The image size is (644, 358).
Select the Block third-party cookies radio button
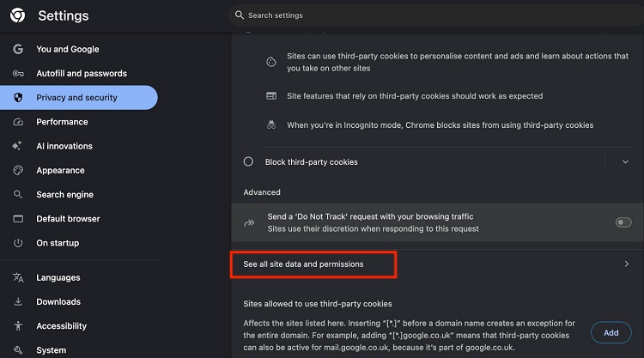tap(248, 161)
